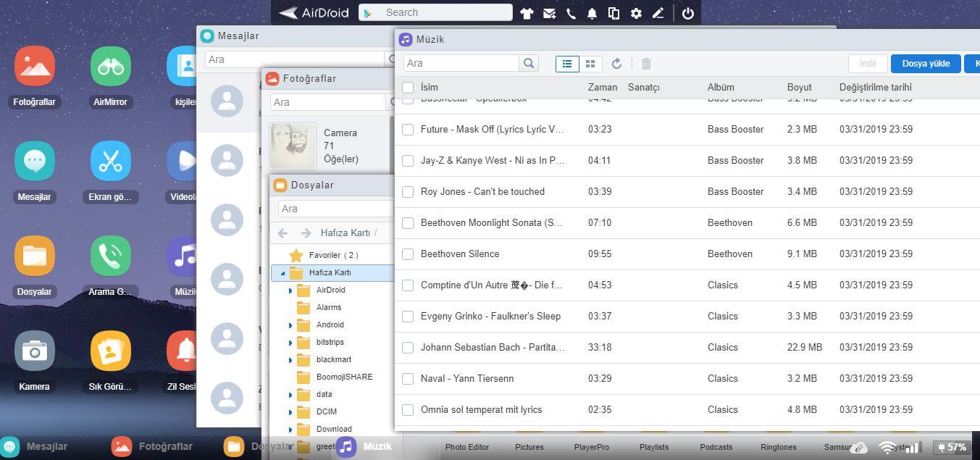Open the notifications bell icon in the top bar
Image resolution: width=980 pixels, height=460 pixels.
[x=592, y=13]
